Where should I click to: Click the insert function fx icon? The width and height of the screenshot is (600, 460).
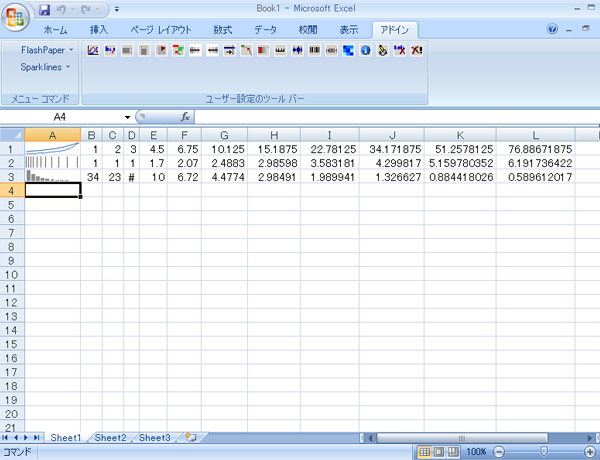point(186,117)
